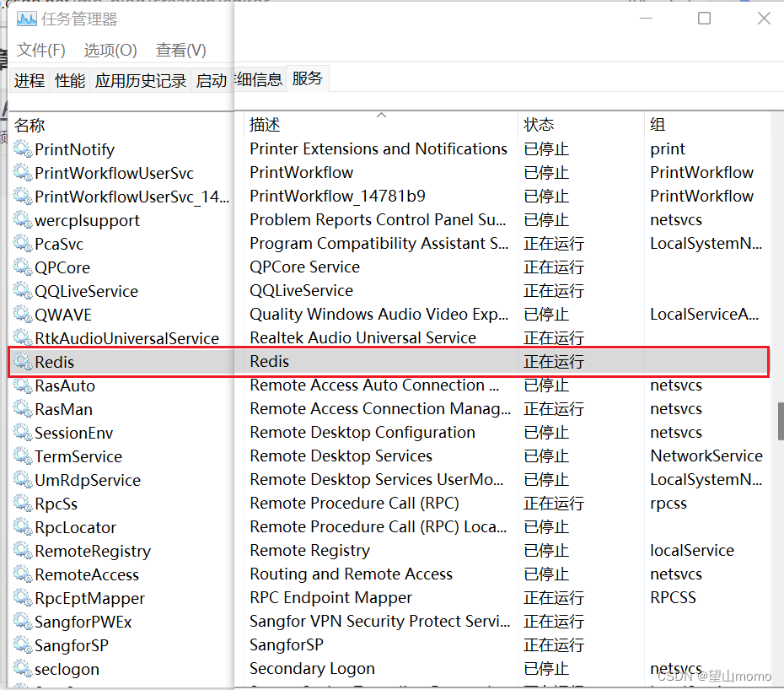Viewport: 784px width, 690px height.
Task: Click the gear icon beside RpcLocator
Action: point(23,527)
